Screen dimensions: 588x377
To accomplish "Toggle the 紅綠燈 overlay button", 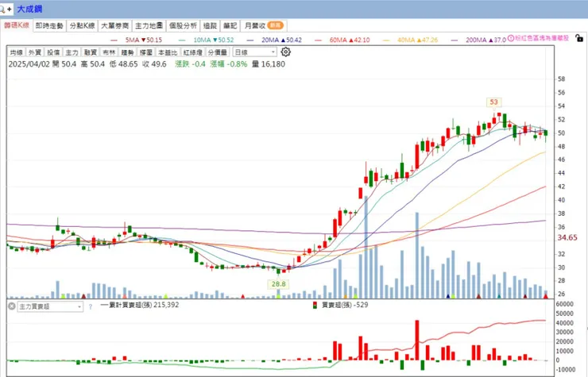I will (192, 52).
